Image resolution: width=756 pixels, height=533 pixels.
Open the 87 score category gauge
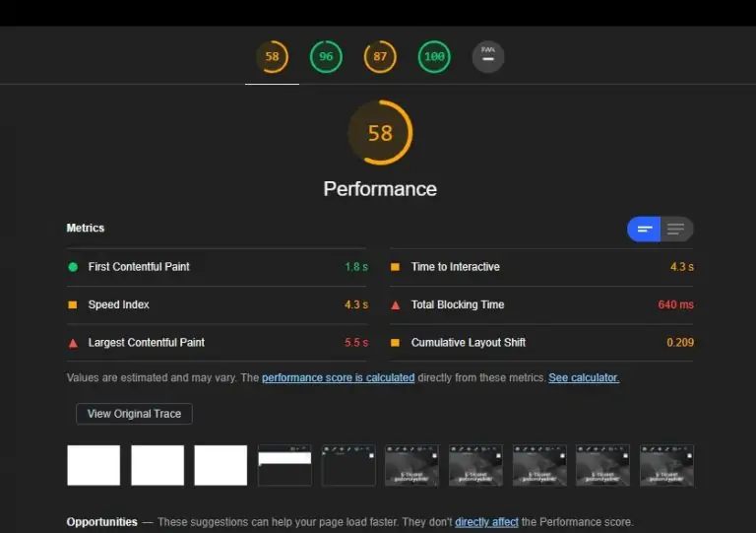(380, 57)
